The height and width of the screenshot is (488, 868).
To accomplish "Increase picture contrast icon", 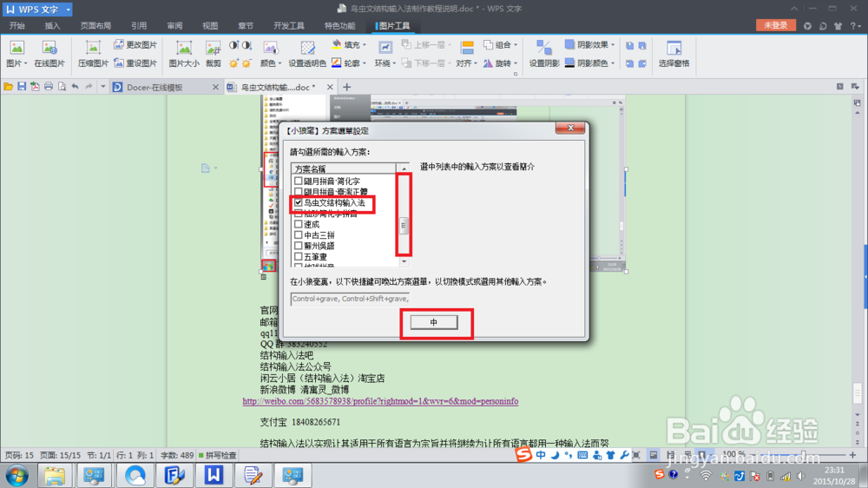I will (x=233, y=45).
